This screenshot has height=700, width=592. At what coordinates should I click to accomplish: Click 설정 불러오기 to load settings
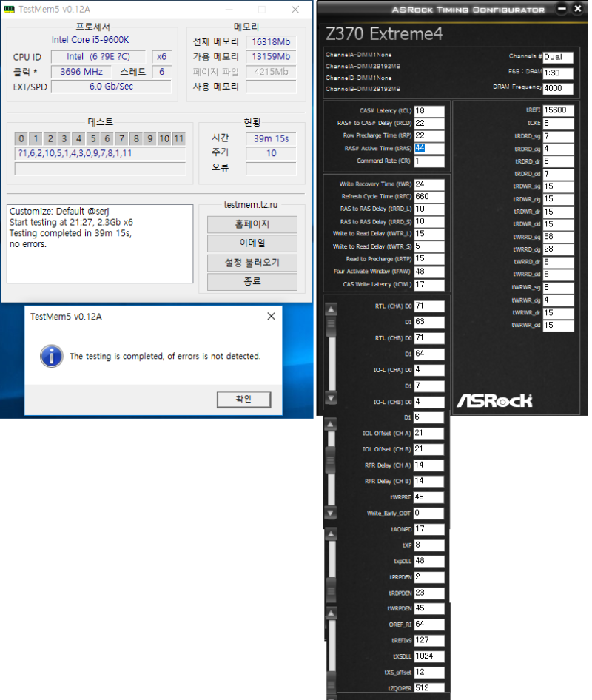pos(252,263)
